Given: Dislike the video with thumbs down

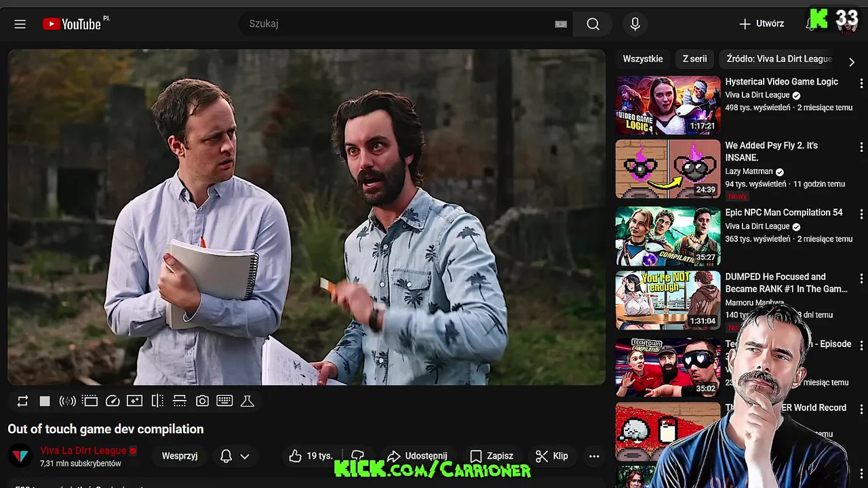Looking at the screenshot, I should [358, 456].
